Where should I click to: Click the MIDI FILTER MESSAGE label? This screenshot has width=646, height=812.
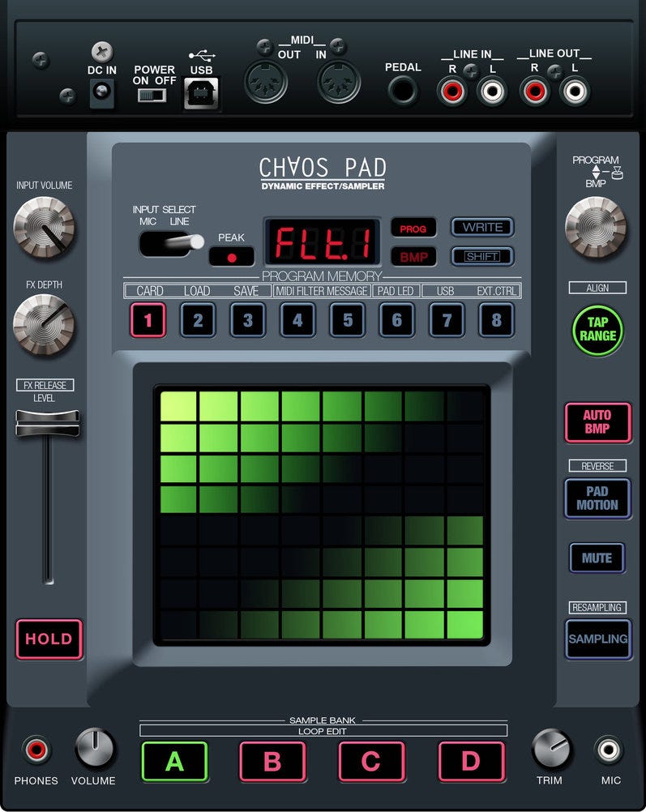click(x=321, y=291)
